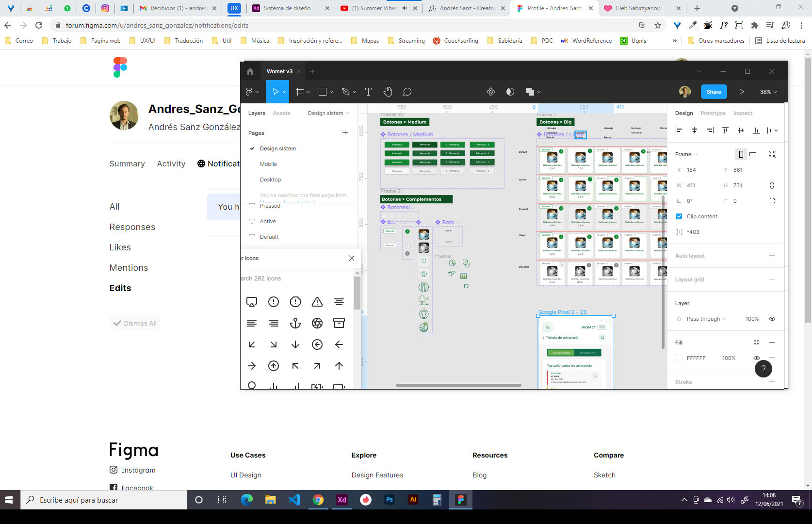This screenshot has width=812, height=524.
Task: Click Align left icon
Action: pos(679,130)
